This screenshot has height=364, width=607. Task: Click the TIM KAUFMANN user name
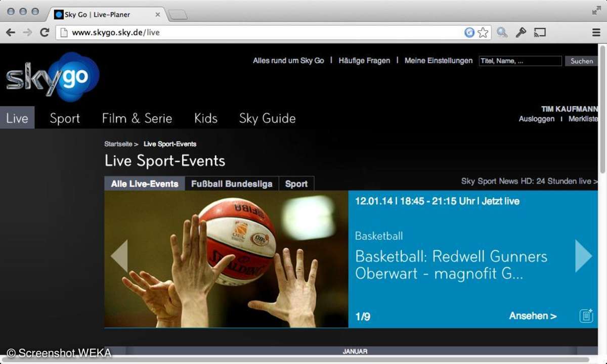click(570, 109)
